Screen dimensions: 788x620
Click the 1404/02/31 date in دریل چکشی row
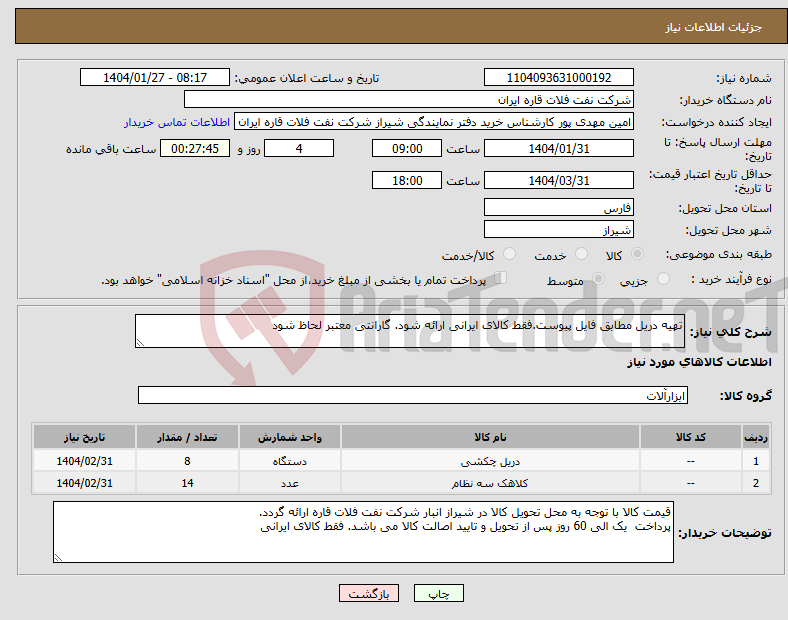[x=84, y=461]
